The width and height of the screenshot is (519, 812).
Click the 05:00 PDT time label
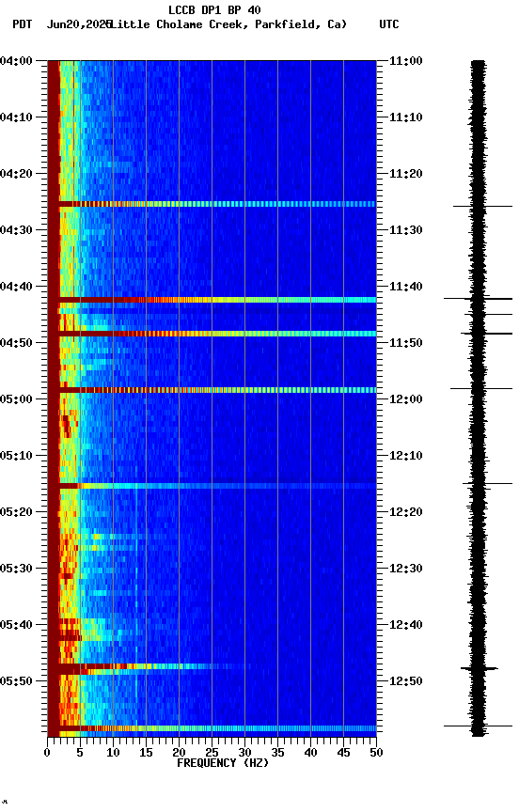16,399
